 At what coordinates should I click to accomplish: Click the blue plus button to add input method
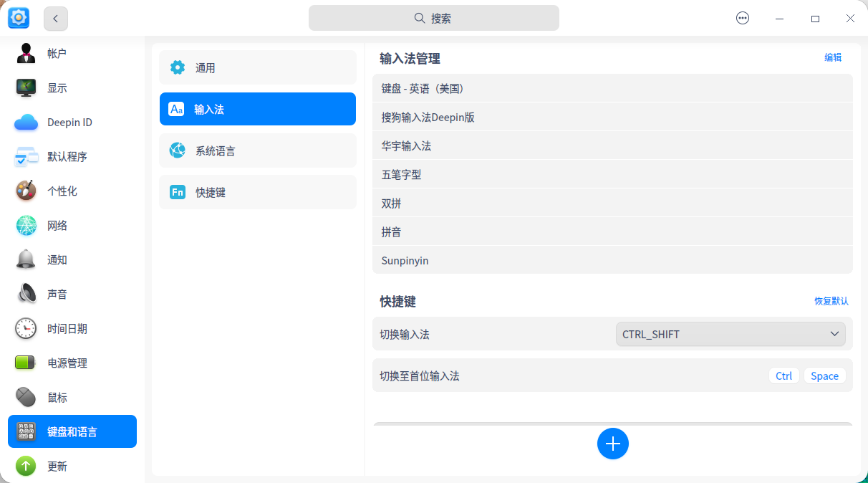click(613, 444)
